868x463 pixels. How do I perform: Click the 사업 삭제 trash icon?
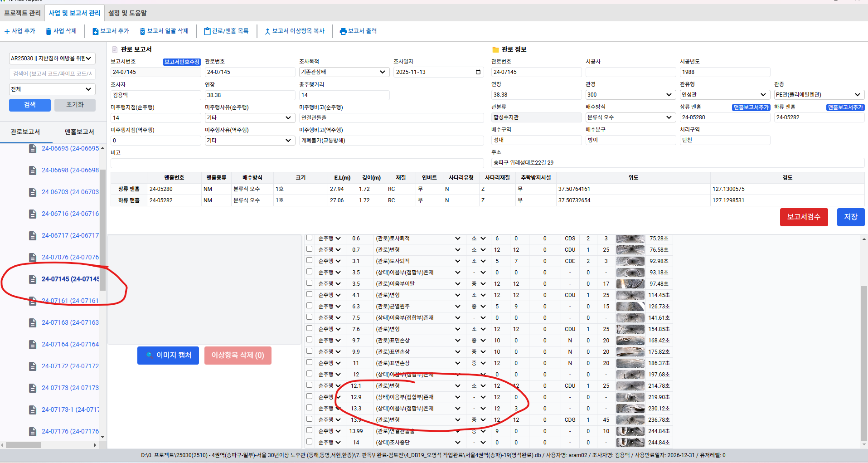point(48,31)
